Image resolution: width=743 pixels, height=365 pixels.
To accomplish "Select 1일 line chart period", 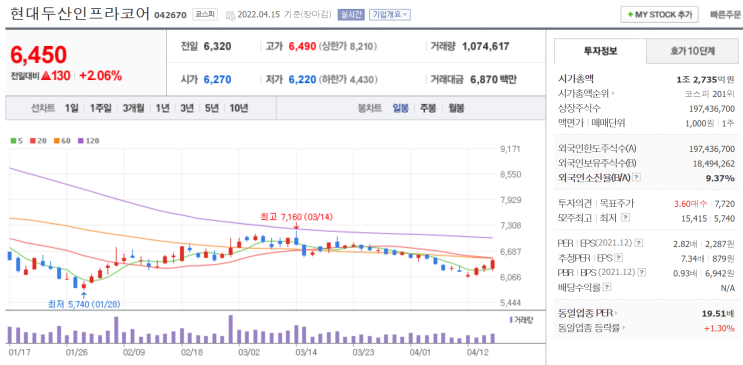I will tap(72, 108).
